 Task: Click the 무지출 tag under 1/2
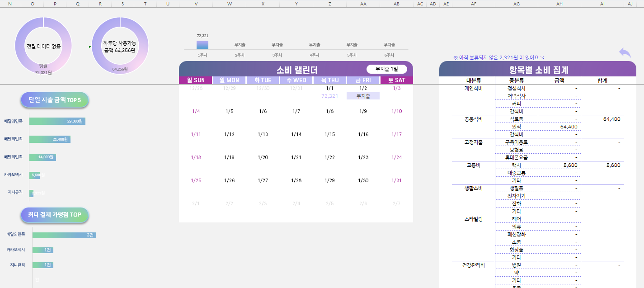tap(363, 96)
